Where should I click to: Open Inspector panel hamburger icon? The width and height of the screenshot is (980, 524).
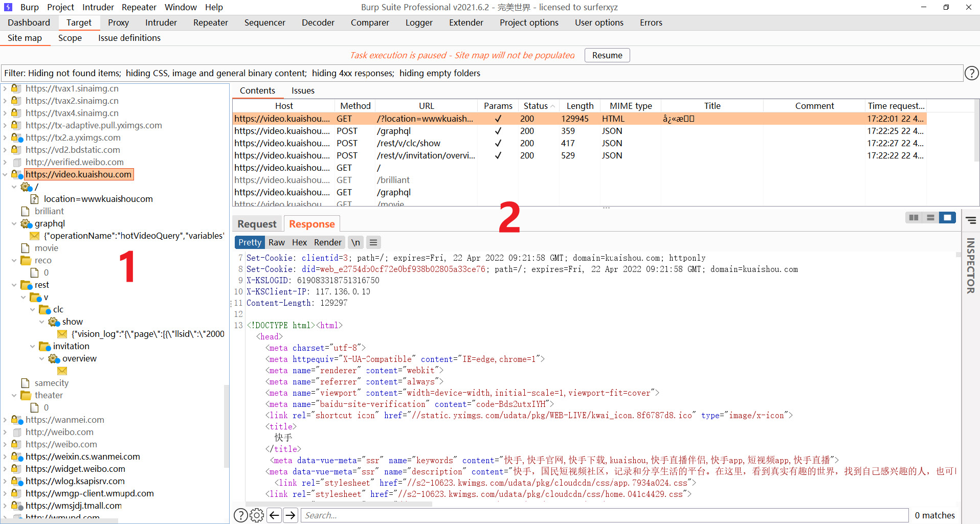click(971, 220)
